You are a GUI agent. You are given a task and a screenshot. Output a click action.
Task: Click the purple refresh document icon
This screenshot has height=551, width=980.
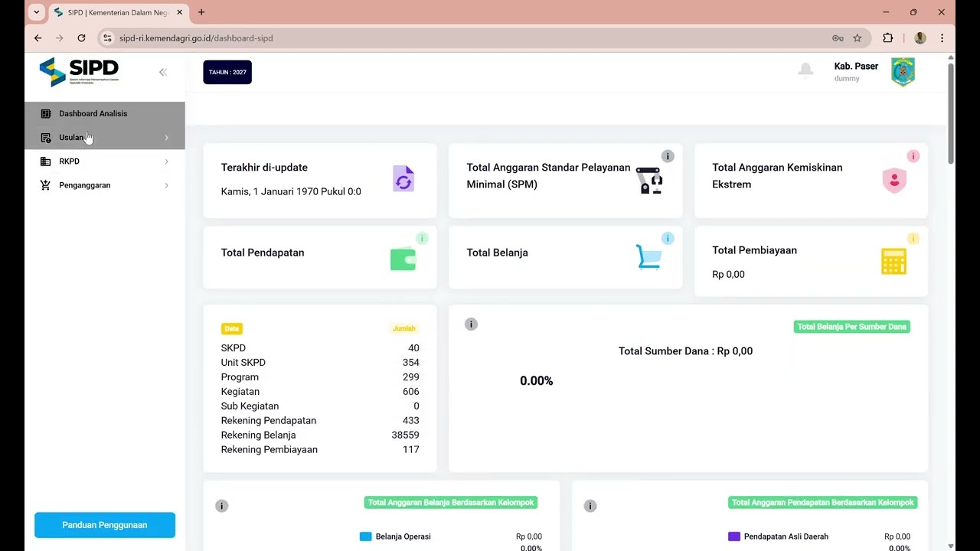tap(403, 178)
